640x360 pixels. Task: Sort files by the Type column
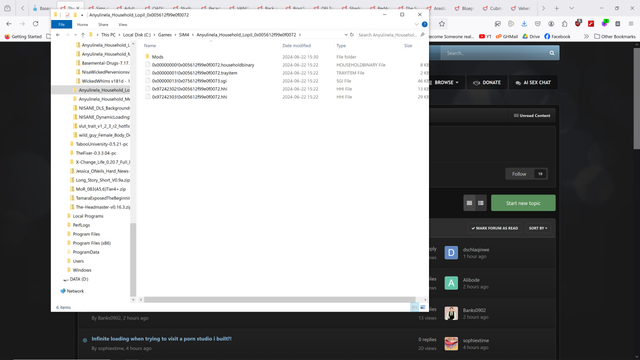(341, 46)
